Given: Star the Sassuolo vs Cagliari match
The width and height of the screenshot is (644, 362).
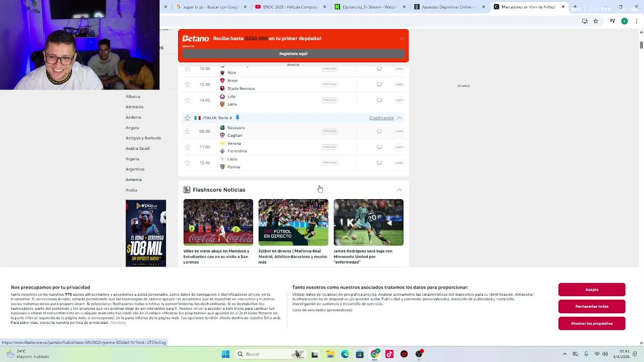Looking at the screenshot, I should pos(188,131).
